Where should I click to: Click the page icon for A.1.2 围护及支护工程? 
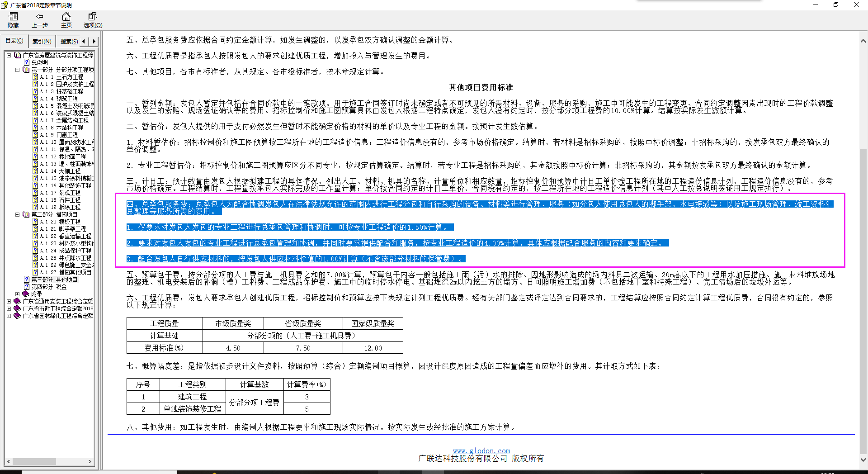point(35,84)
